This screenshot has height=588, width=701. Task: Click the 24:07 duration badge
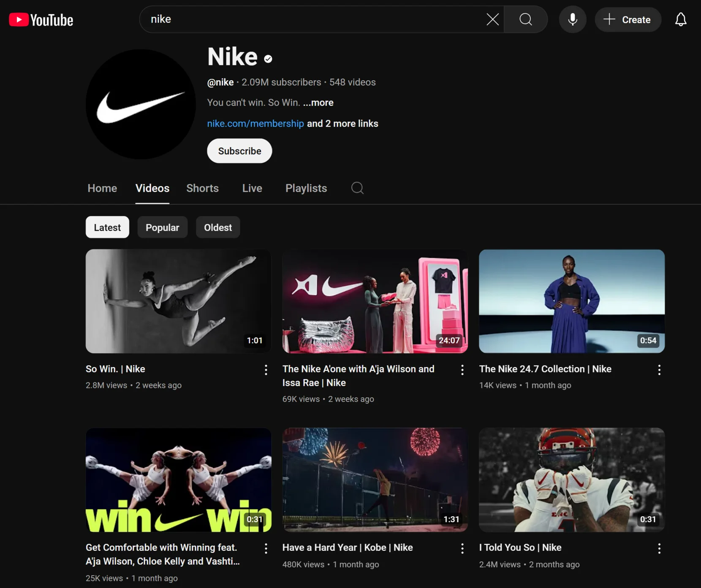coord(449,341)
